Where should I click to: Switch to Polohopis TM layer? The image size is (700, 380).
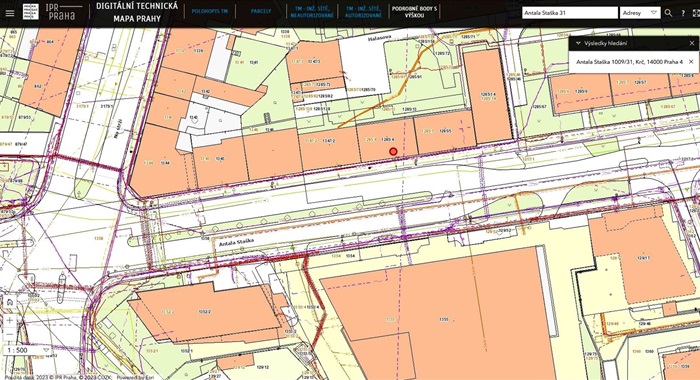209,11
